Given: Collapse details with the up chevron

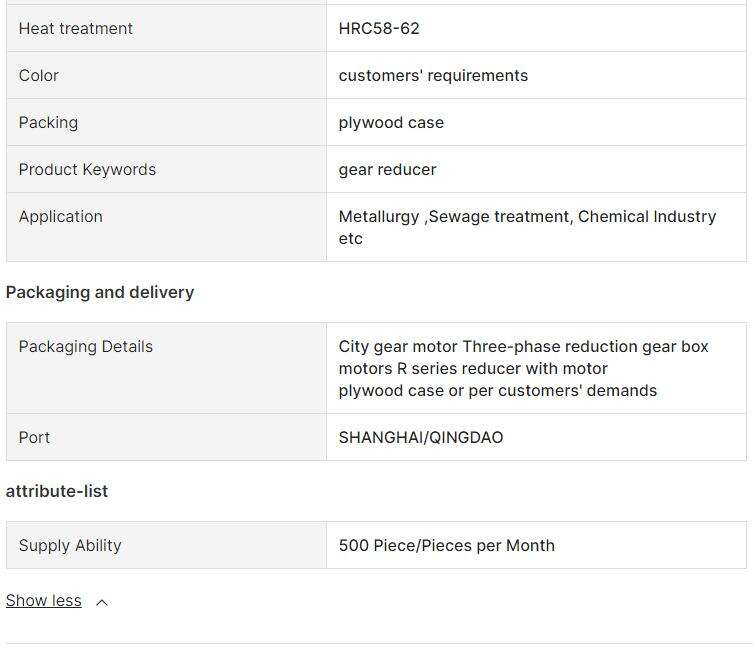Looking at the screenshot, I should pyautogui.click(x=102, y=602).
